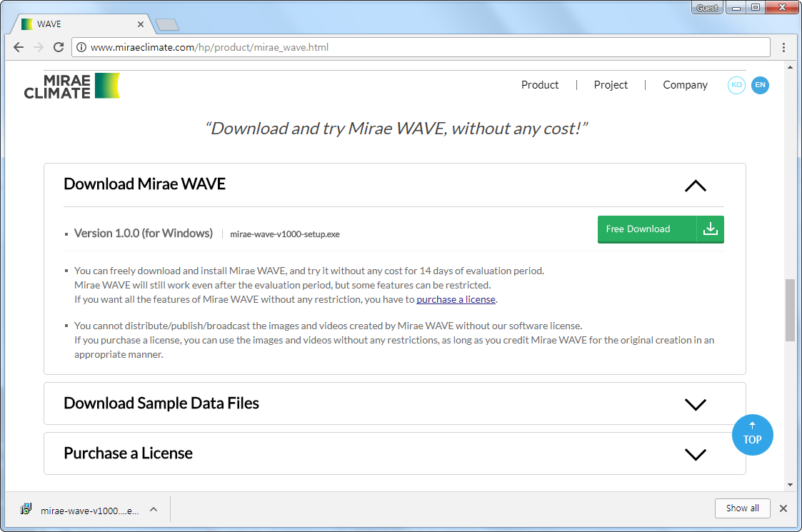Collapse Download Mirae WAVE section
The image size is (802, 532).
point(695,186)
